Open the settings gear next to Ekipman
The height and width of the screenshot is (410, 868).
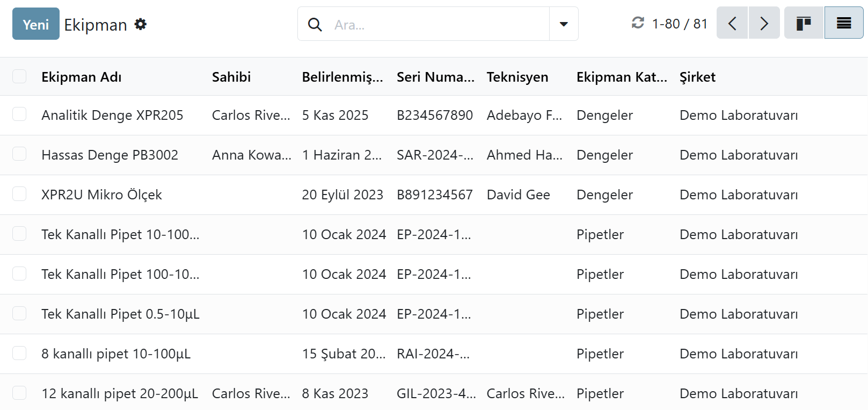(141, 24)
